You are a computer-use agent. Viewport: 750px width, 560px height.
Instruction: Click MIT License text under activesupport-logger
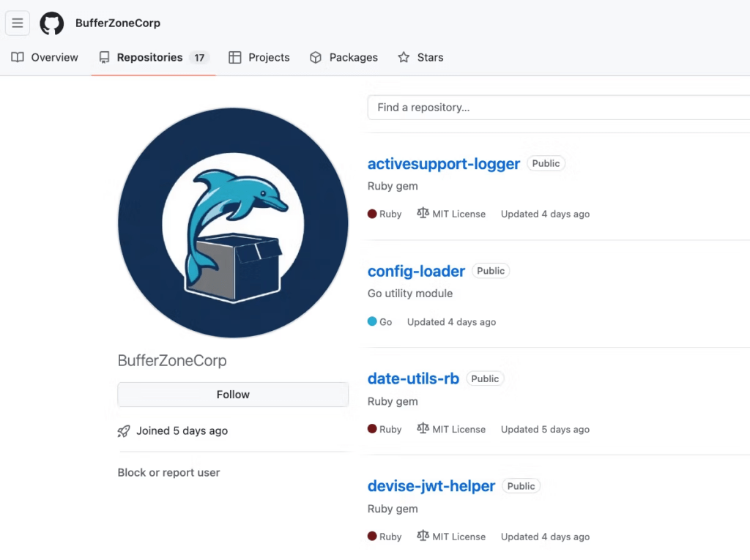click(458, 214)
